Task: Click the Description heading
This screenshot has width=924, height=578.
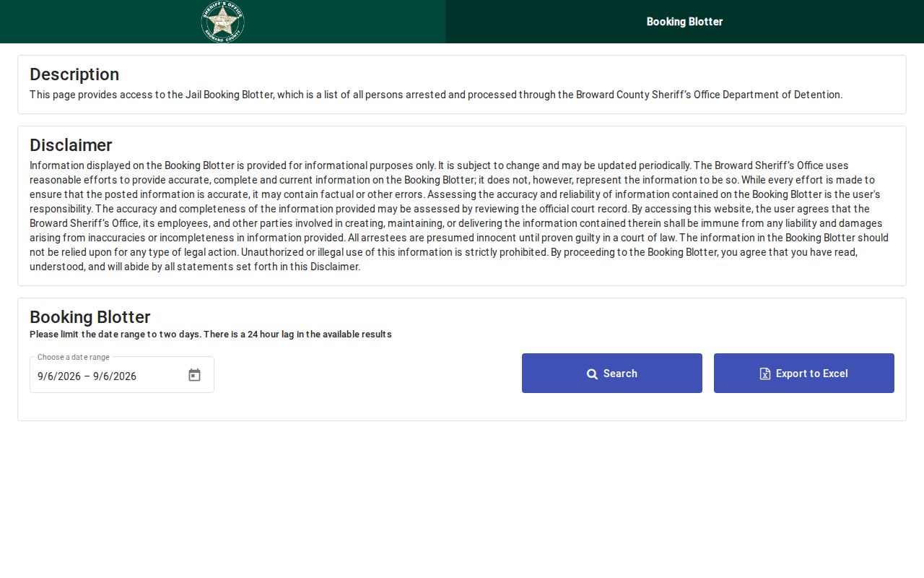Action: point(74,74)
